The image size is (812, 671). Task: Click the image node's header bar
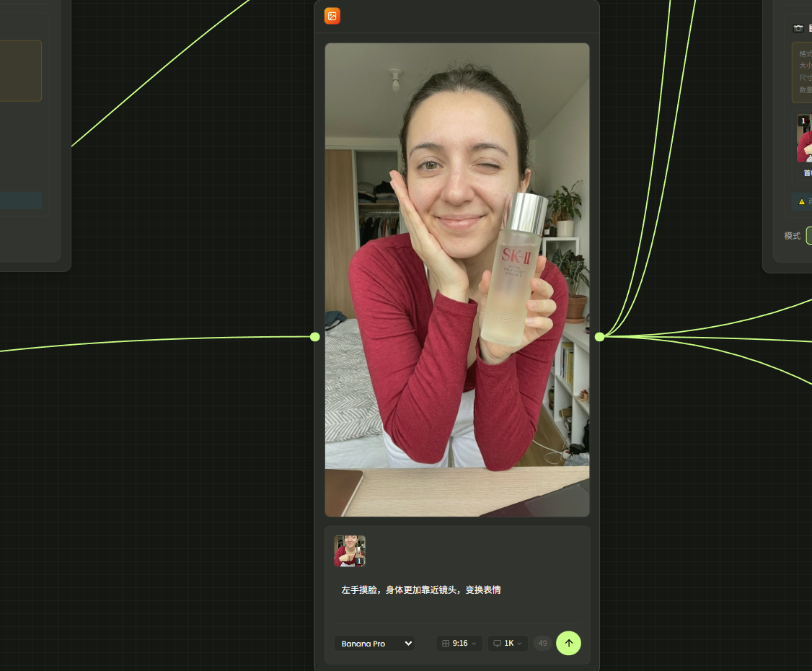[x=462, y=16]
